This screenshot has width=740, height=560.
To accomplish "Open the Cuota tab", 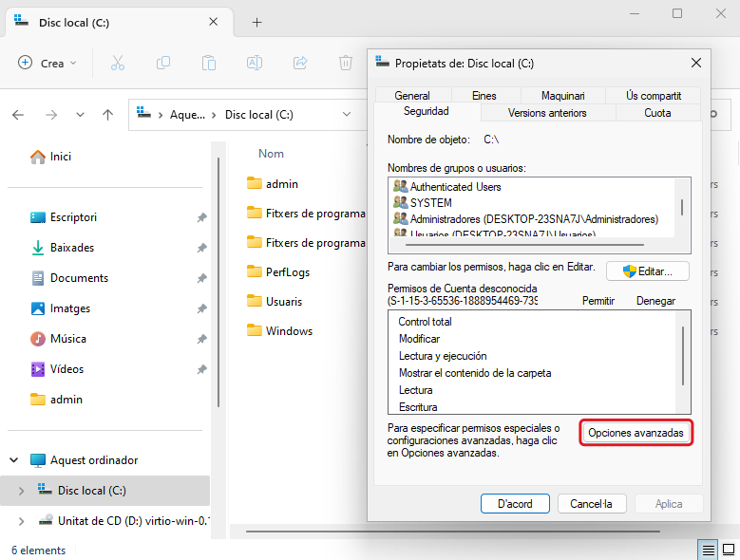I will coord(657,113).
